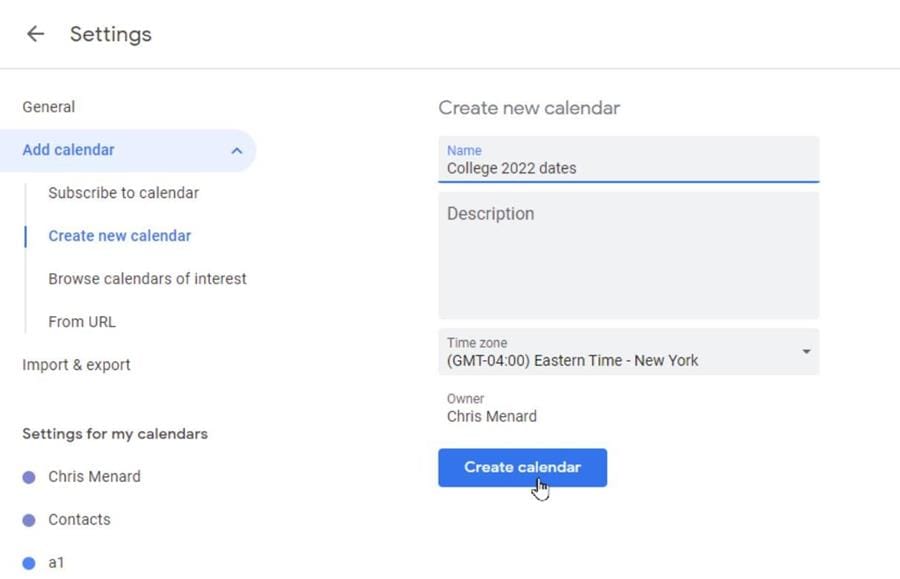The height and width of the screenshot is (579, 900).
Task: Select the Contacts calendar entry
Action: coord(78,519)
